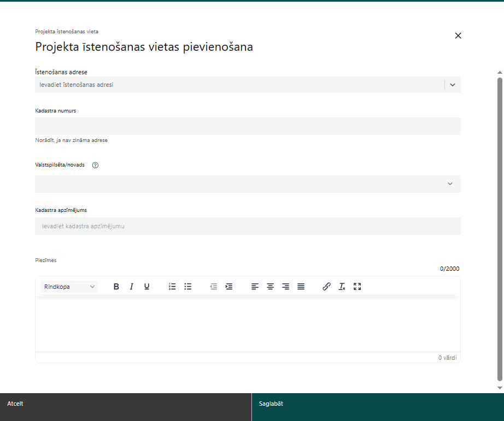
Task: Increase indent in the notes editor
Action: pyautogui.click(x=229, y=287)
